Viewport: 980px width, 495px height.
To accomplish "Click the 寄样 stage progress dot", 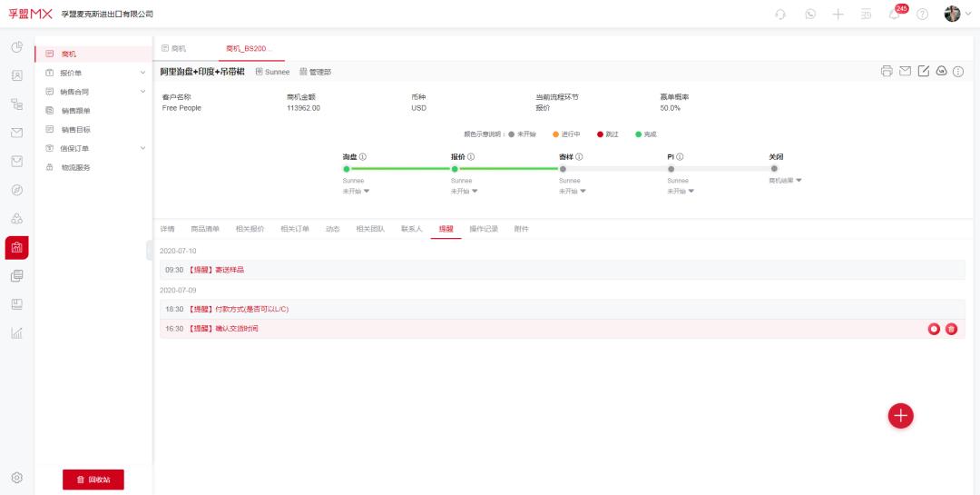I will click(x=563, y=168).
